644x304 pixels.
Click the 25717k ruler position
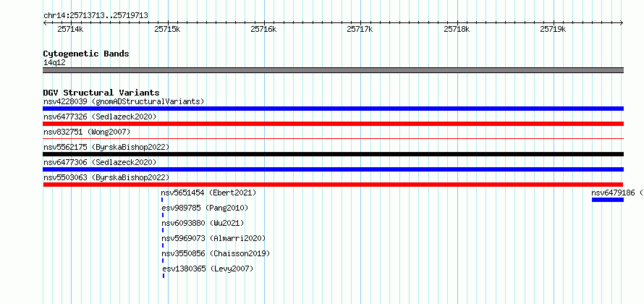click(x=360, y=29)
